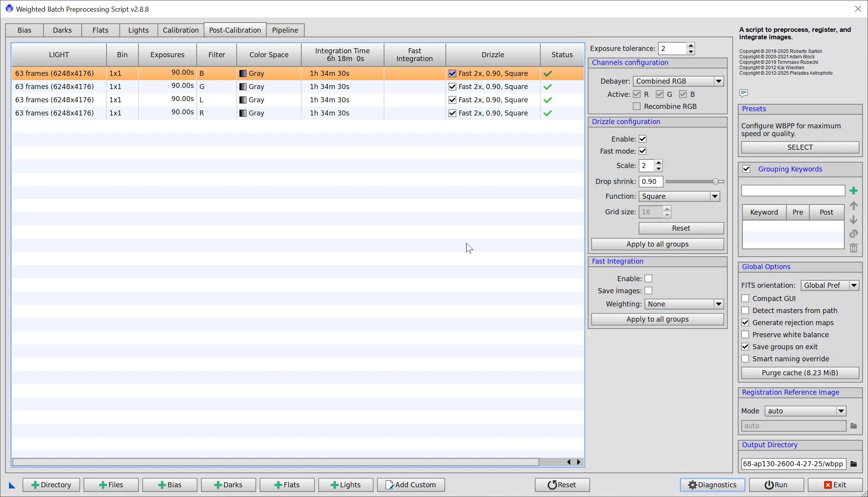
Task: Click the blue triangle icon at bottom left
Action: [12, 485]
